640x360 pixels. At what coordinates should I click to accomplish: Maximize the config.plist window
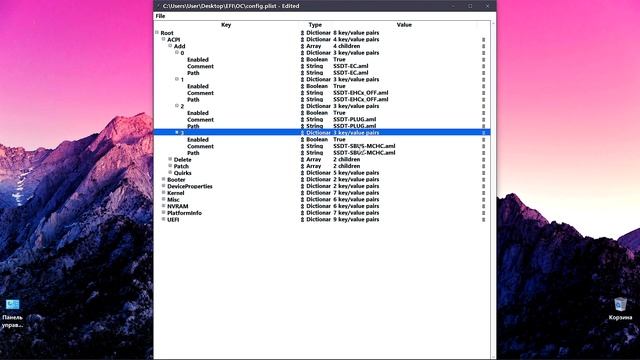[x=470, y=6]
